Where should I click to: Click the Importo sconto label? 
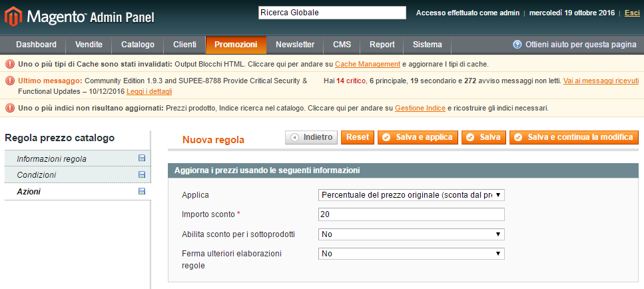click(210, 214)
